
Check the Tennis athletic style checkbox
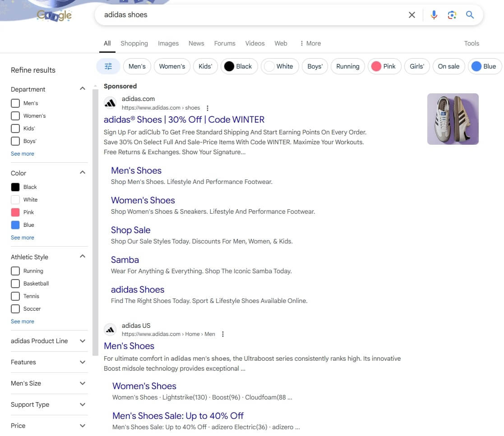click(x=15, y=296)
